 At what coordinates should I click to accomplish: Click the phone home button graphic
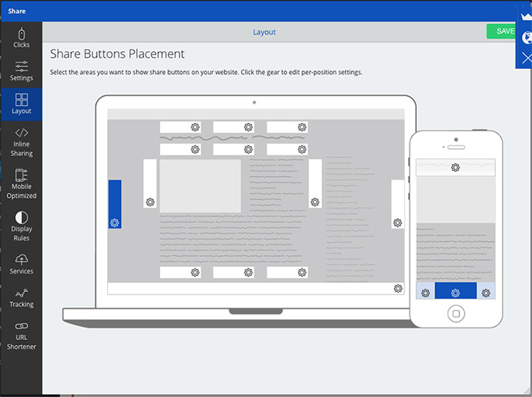(456, 313)
